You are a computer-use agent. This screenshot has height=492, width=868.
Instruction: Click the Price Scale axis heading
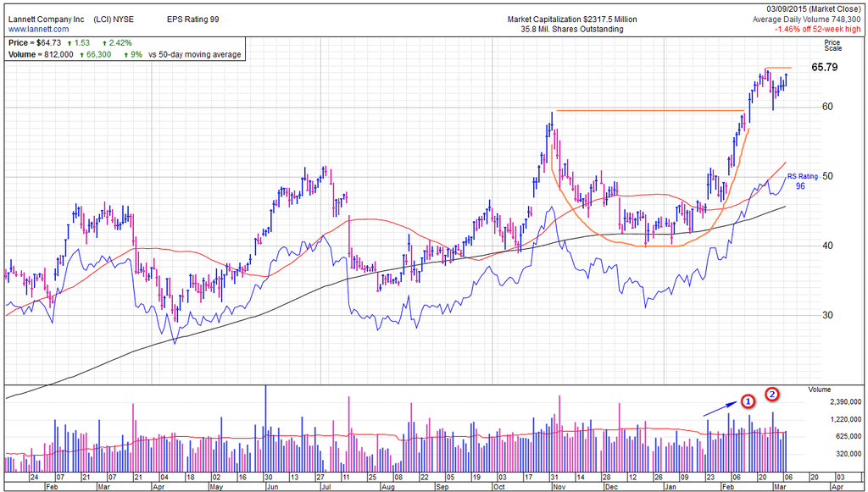832,46
